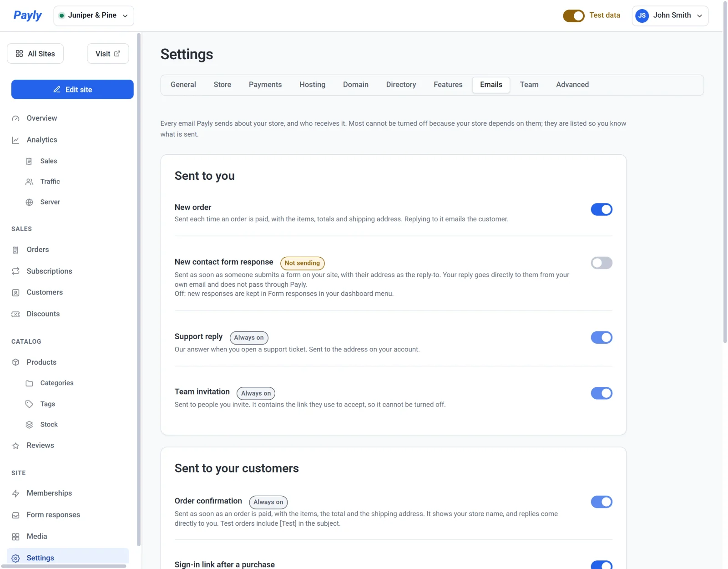
Task: Open Overview in the sidebar
Action: coord(68,118)
